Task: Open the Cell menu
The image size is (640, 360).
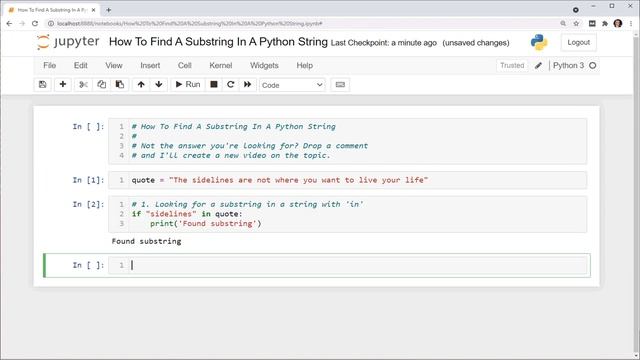Action: coord(184,65)
